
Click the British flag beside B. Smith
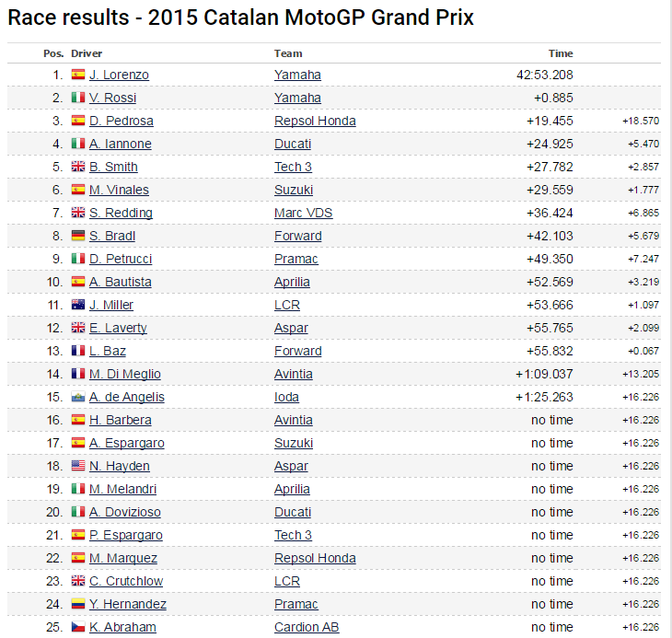[x=78, y=167]
